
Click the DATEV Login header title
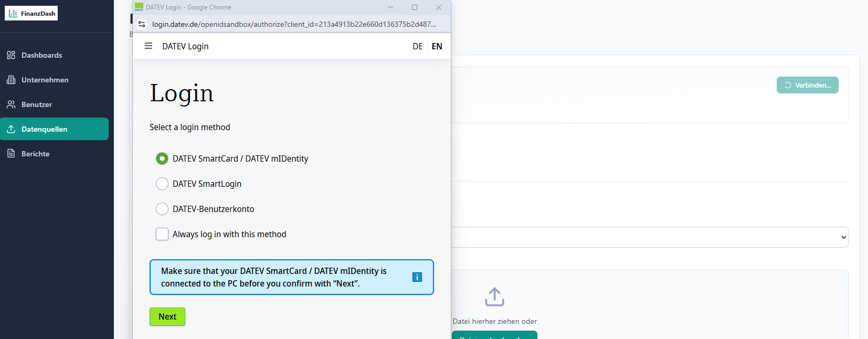(185, 46)
